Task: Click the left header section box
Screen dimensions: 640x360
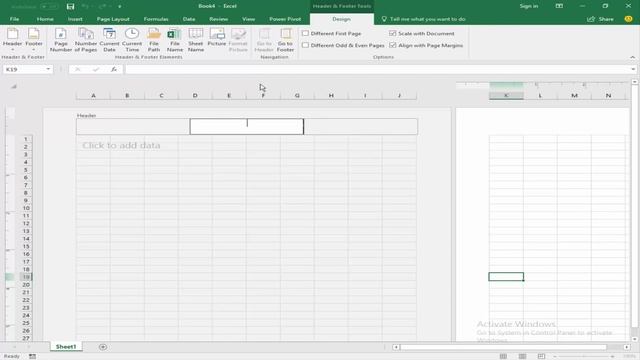Action: [133, 127]
